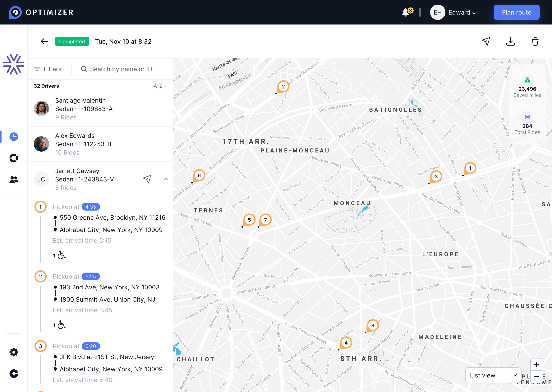This screenshot has width=552, height=392.
Task: Click the Plan route button
Action: click(517, 12)
